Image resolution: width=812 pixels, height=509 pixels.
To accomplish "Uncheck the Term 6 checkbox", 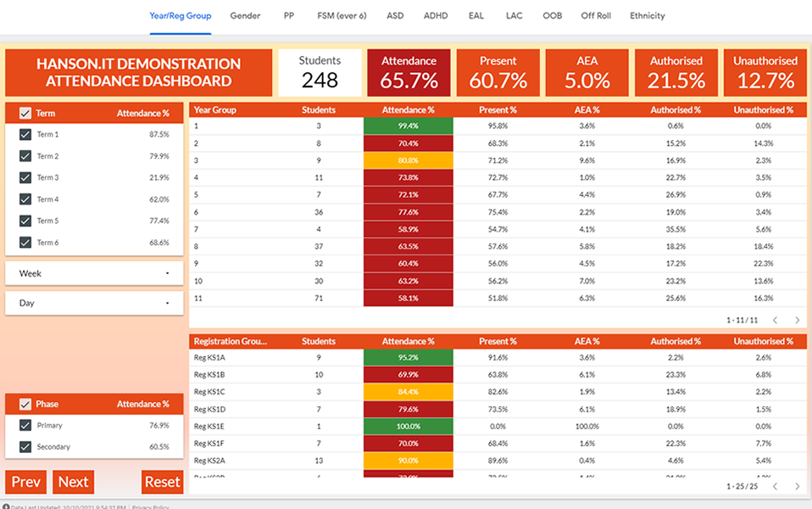I will pyautogui.click(x=25, y=243).
